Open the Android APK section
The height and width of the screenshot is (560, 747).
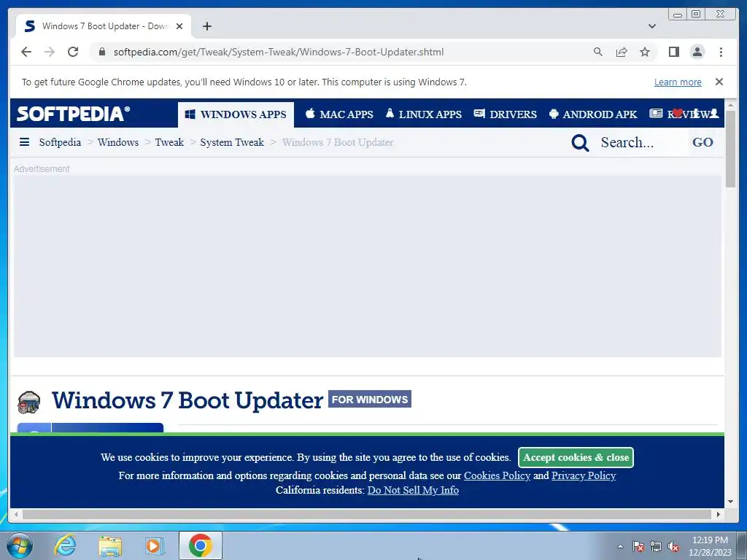pyautogui.click(x=593, y=114)
